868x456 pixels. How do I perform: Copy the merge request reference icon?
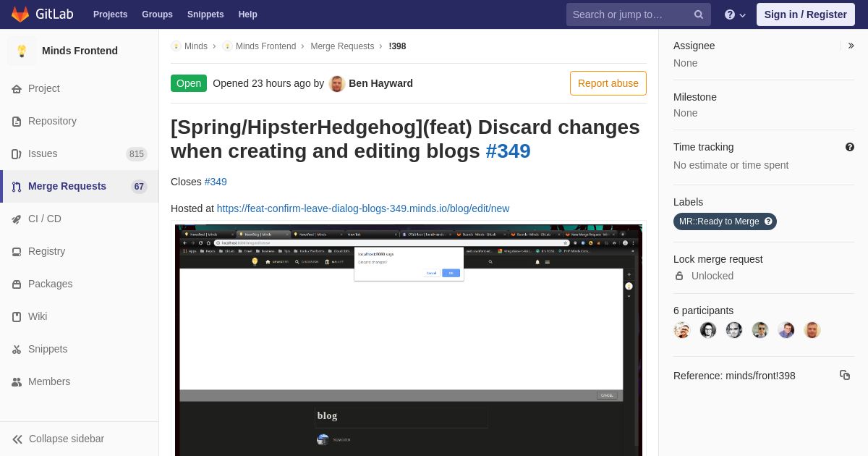click(x=845, y=375)
